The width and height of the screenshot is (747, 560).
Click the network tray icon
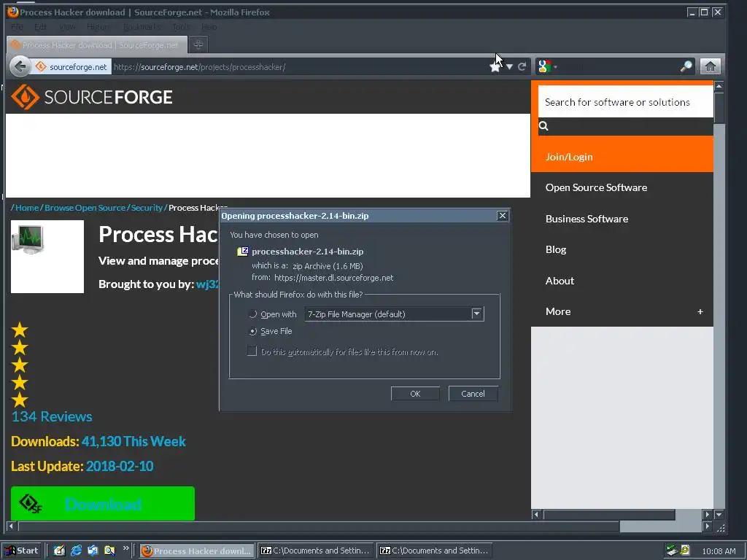672,551
